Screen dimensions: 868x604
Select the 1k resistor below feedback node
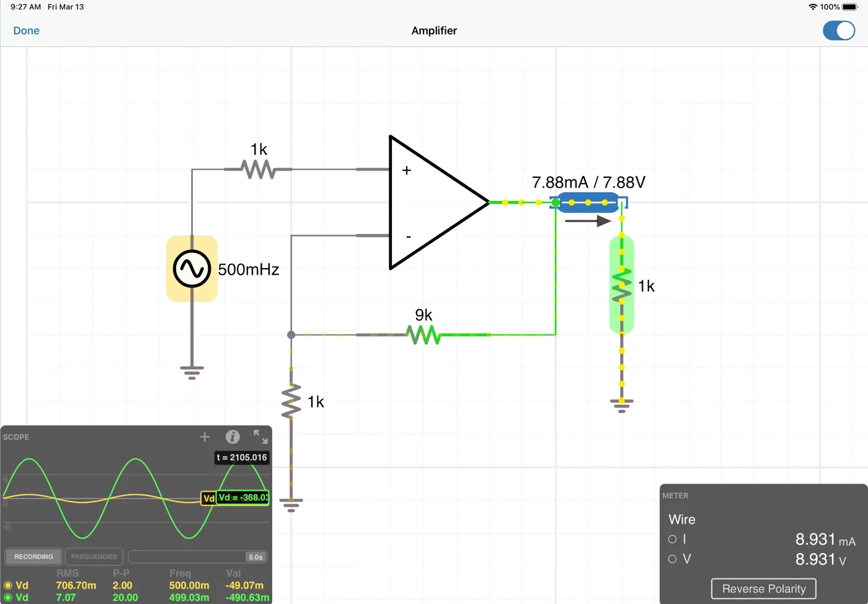pos(291,401)
